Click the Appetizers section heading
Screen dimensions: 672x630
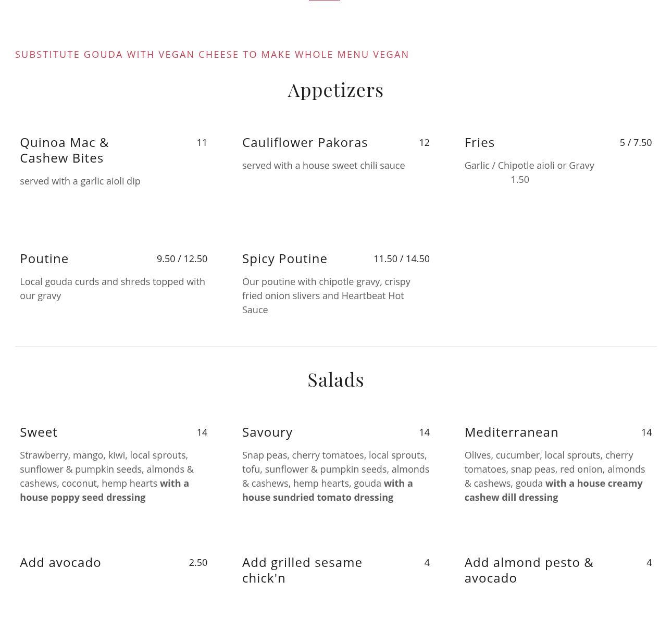pos(335,91)
